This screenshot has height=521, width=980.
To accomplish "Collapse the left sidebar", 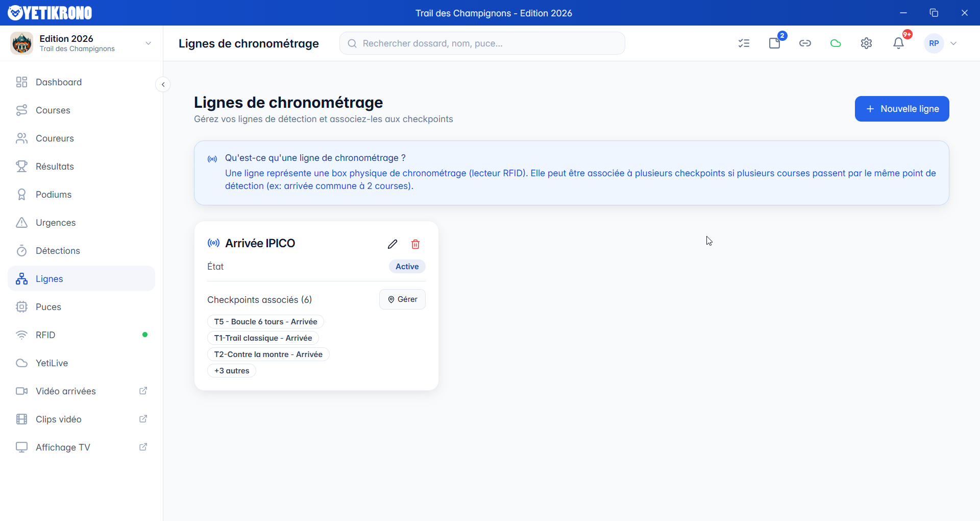I will [162, 84].
